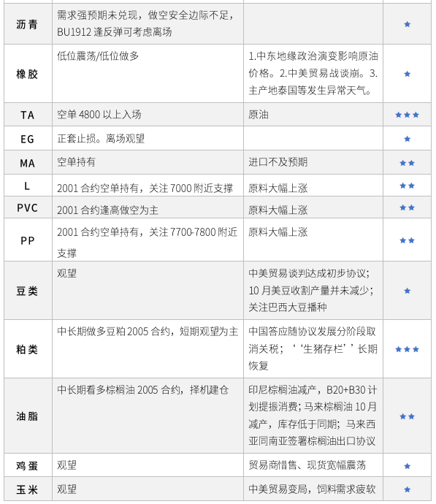
Task: Click the PP row label
Action: click(x=28, y=240)
